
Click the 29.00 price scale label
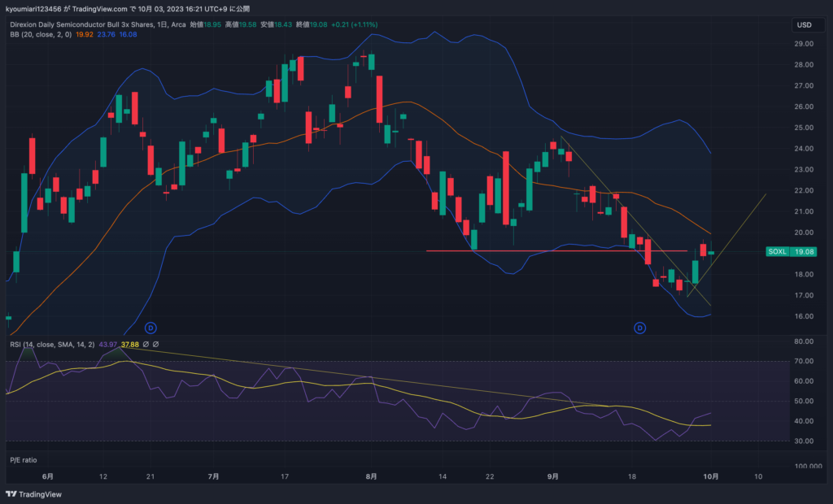point(804,44)
